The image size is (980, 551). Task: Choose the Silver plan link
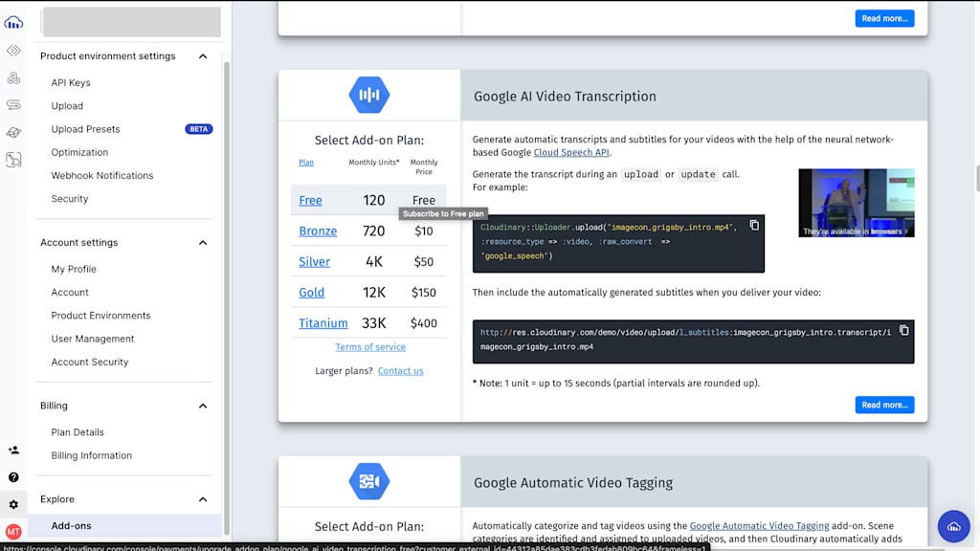(x=314, y=262)
